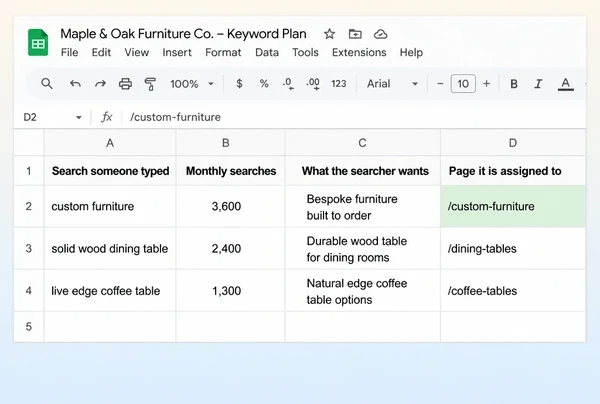
Task: Click the font size field showing 10
Action: pyautogui.click(x=463, y=84)
